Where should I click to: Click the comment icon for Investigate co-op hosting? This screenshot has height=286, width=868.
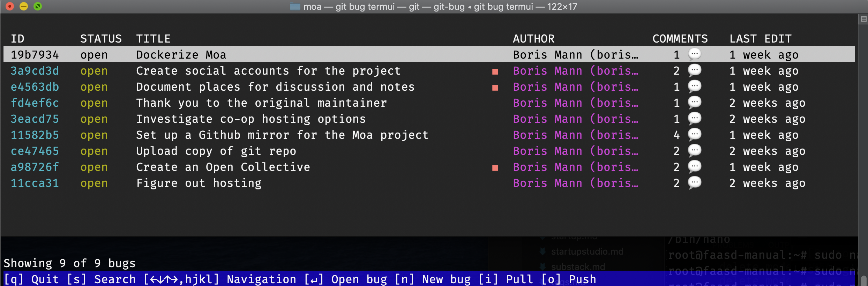pyautogui.click(x=694, y=118)
